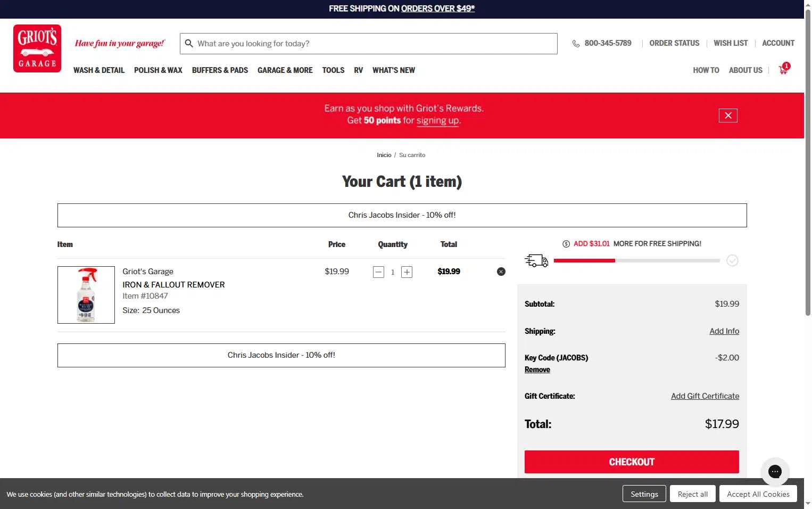812x509 pixels.
Task: Click the delivery truck shipping icon
Action: click(x=536, y=260)
